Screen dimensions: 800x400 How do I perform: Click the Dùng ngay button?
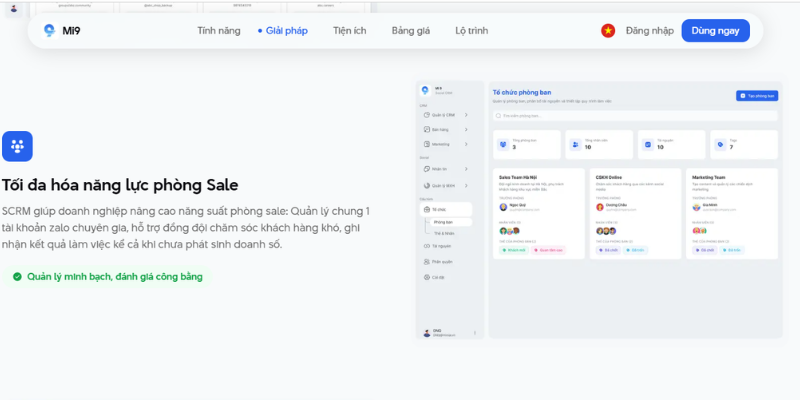tap(715, 31)
